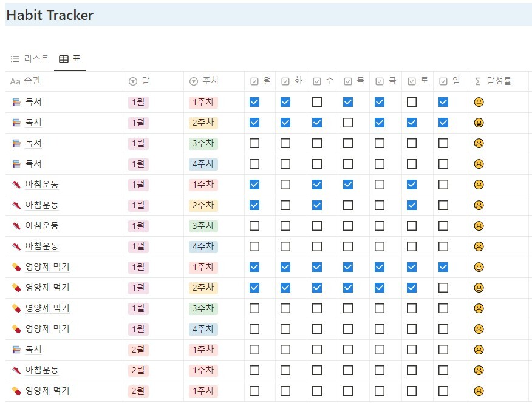Check 목 box in 독서 1월 2주차 row
Image resolution: width=532 pixels, height=403 pixels.
tap(348, 123)
